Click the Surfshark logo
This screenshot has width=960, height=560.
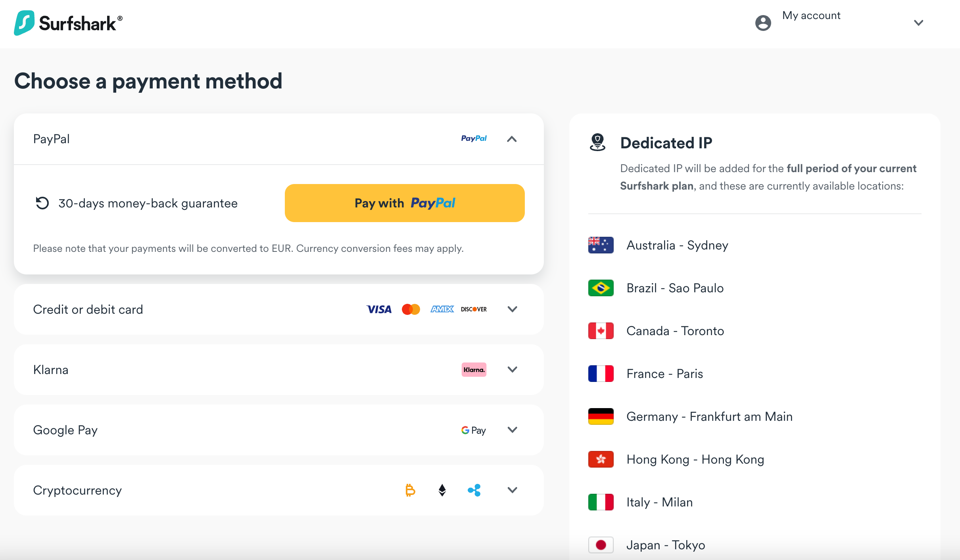[x=68, y=23]
